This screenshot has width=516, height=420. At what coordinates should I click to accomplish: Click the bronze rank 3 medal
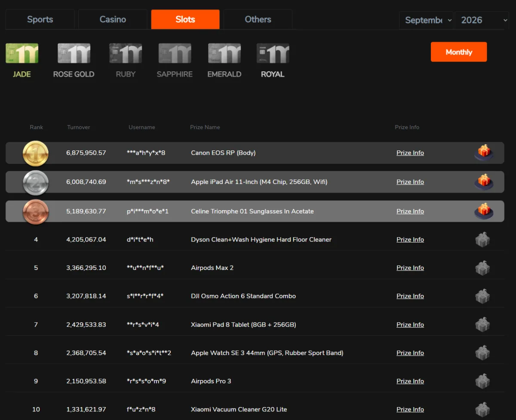(36, 212)
